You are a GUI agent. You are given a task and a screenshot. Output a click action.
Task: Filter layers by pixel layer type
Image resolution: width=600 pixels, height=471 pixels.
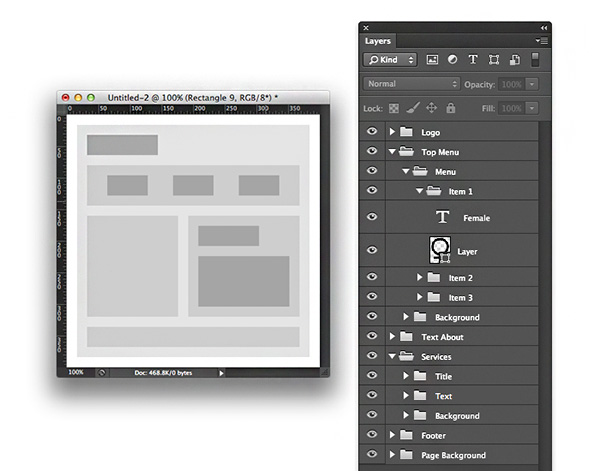[433, 60]
